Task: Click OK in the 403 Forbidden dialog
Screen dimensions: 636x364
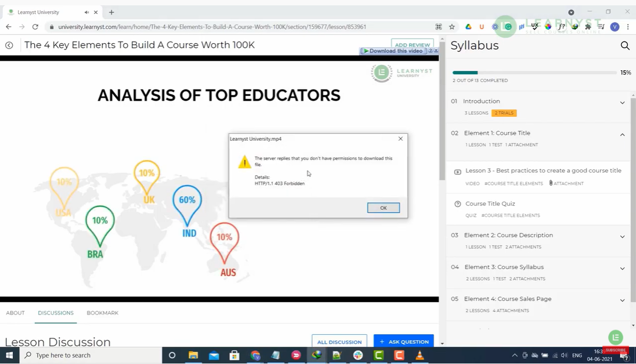Action: [383, 208]
